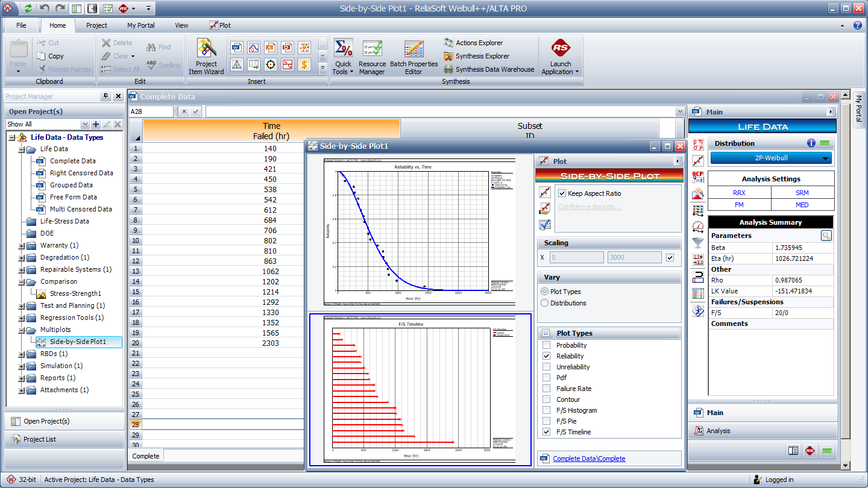Viewport: 868px width, 488px height.
Task: Enable the Probability plot type
Action: 546,345
